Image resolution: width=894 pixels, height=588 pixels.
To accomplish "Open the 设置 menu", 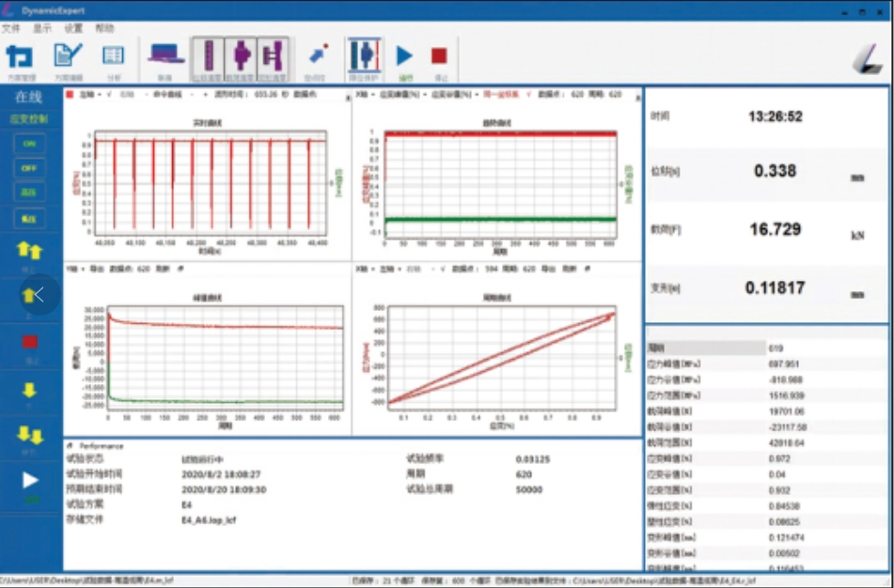I will (x=73, y=28).
